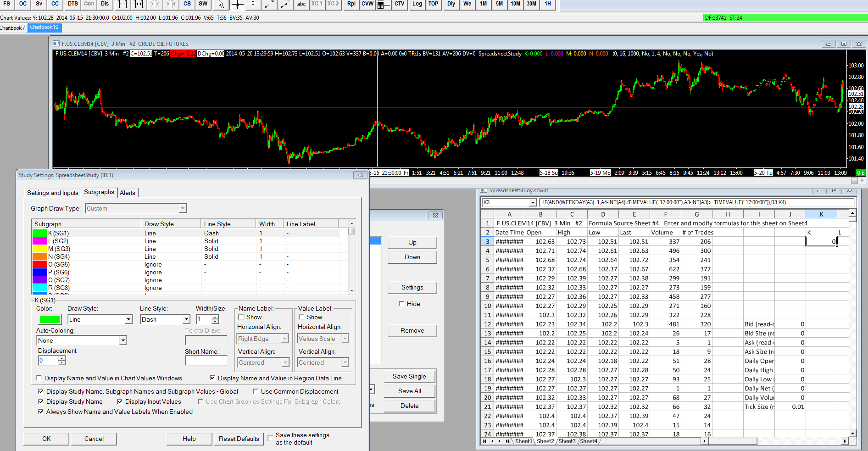
Task: Switch chart to 5M timeframe
Action: pyautogui.click(x=499, y=4)
